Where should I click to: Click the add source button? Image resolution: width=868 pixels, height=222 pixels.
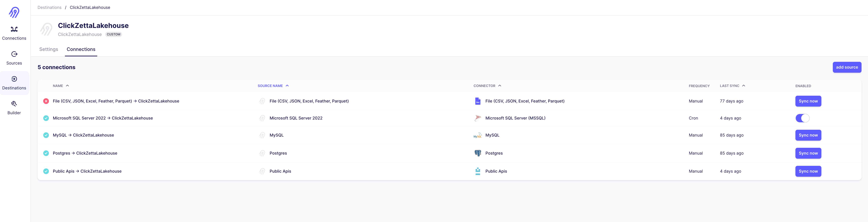(x=847, y=67)
